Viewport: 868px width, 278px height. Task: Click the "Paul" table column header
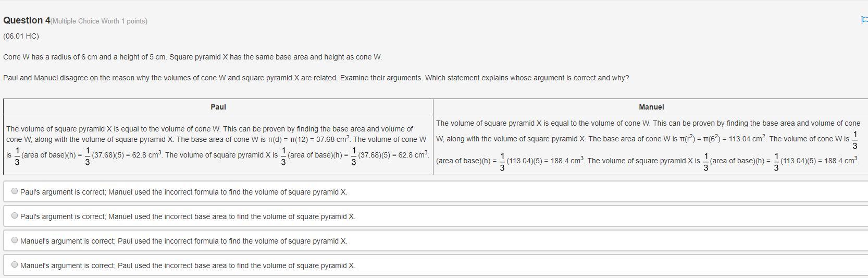(x=218, y=107)
